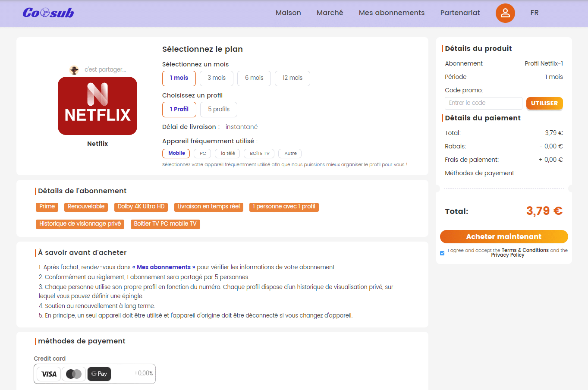Choose BOÎTE TV as device

tap(260, 154)
